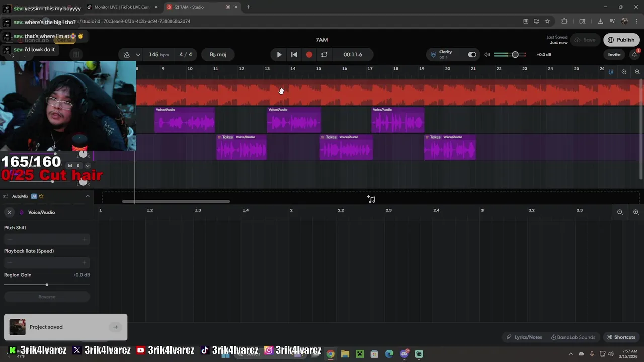This screenshot has width=644, height=362.
Task: Click the AutoMix crown membership icon
Action: pos(41,196)
